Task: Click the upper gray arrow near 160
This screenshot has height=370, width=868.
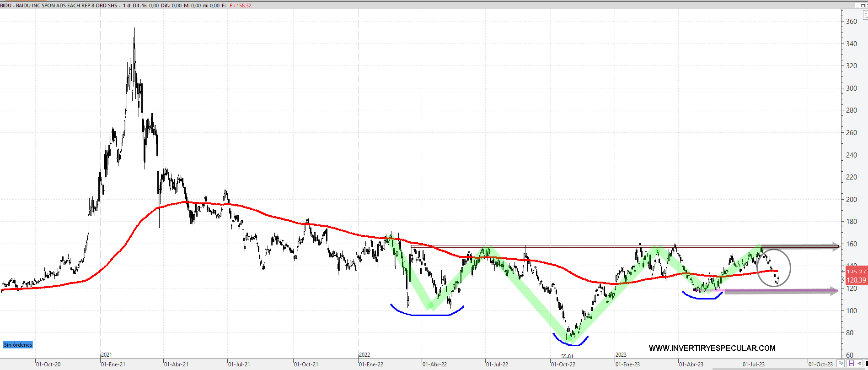Action: [x=800, y=247]
